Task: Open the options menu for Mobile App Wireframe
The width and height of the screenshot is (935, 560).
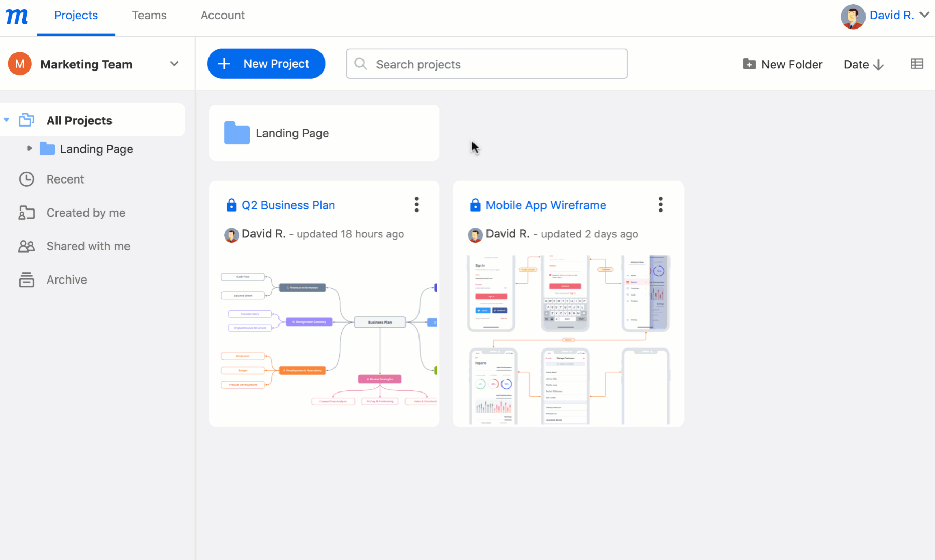Action: point(660,204)
